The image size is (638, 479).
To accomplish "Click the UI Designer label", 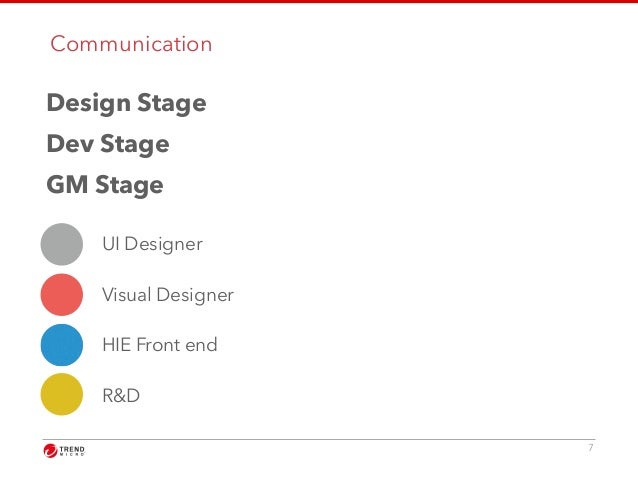I will pos(152,244).
